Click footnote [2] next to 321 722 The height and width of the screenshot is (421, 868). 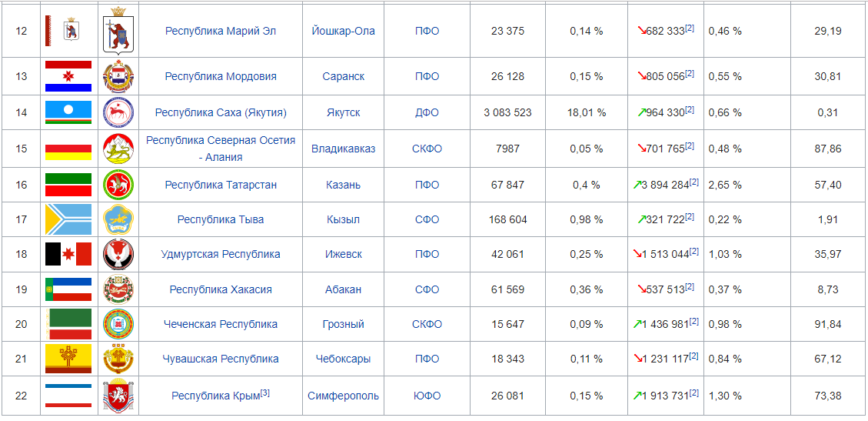click(x=689, y=217)
